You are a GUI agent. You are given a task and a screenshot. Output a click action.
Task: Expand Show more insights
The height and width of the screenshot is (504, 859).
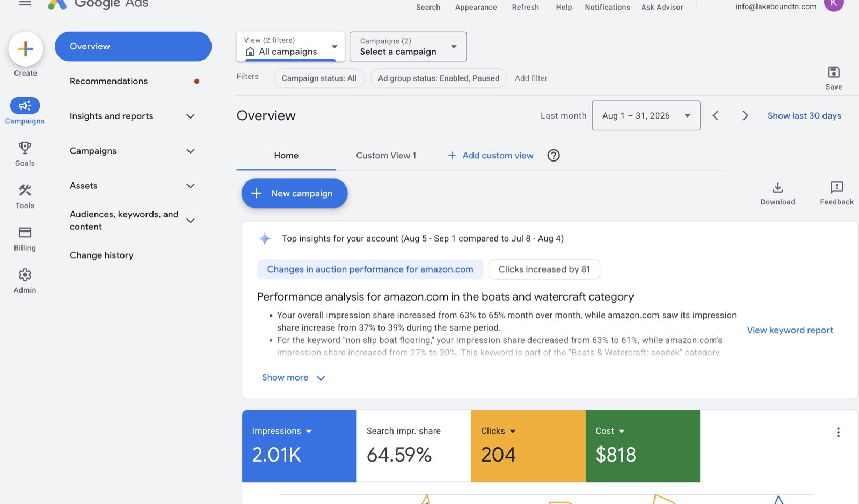[x=293, y=377]
